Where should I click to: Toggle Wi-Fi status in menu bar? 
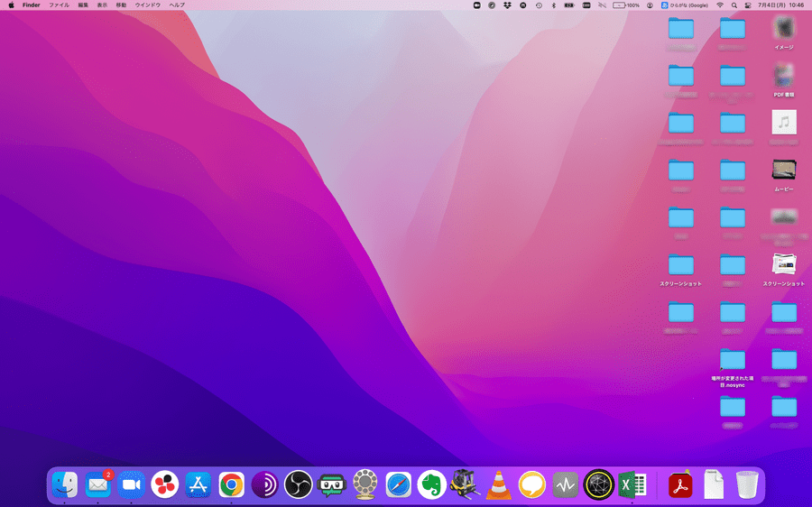(720, 5)
